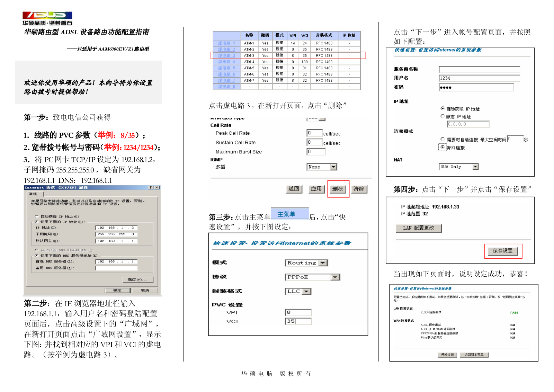Close the TCP/IP properties dialog
The width and height of the screenshot is (554, 392).
tap(157, 188)
